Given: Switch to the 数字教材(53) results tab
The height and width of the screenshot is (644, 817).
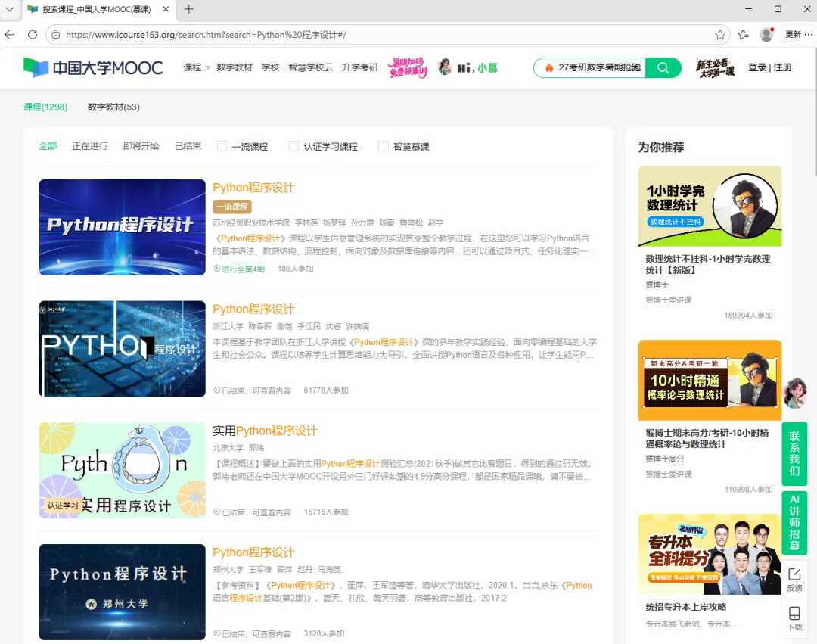Looking at the screenshot, I should (x=113, y=107).
